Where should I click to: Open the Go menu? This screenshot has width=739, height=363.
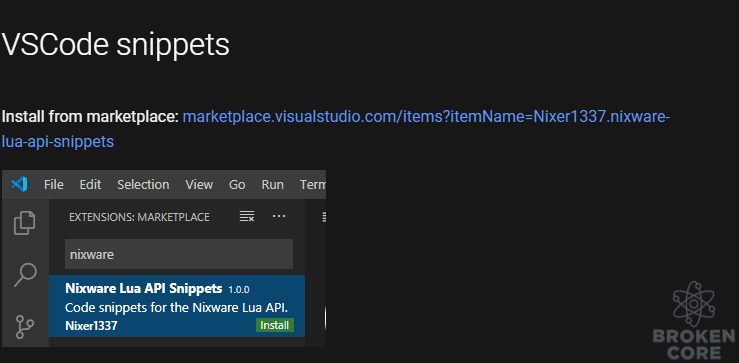click(x=237, y=185)
